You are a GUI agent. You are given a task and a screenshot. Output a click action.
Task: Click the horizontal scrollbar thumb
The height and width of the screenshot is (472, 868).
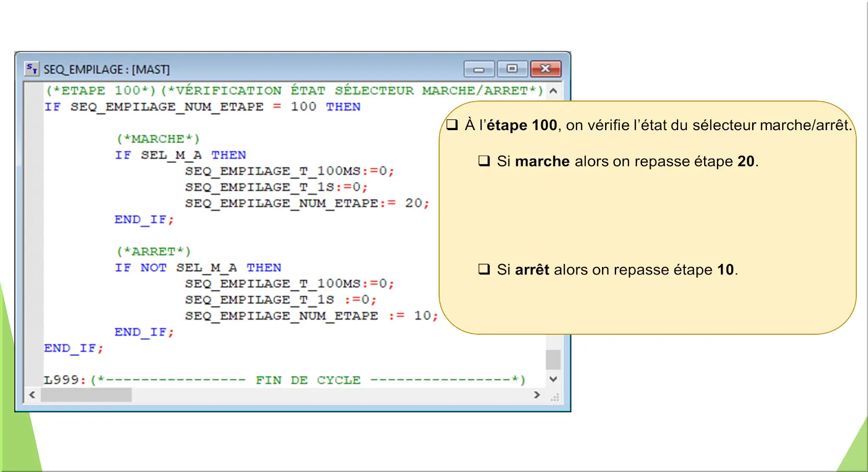[86, 394]
